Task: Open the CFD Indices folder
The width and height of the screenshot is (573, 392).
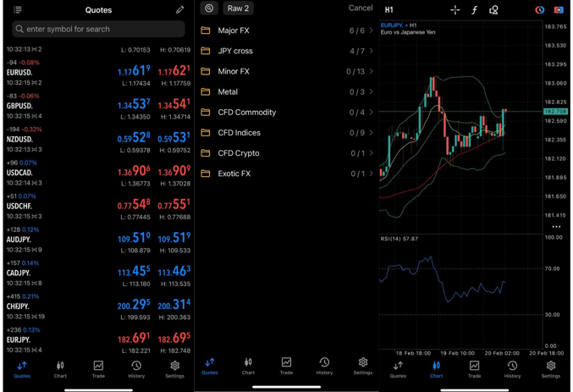Action: point(286,133)
